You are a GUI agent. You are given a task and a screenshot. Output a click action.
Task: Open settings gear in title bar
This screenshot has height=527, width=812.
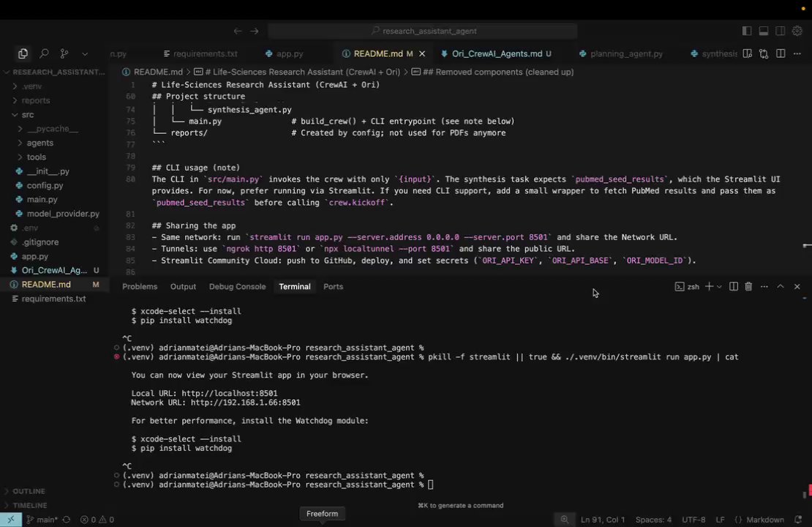(x=797, y=31)
